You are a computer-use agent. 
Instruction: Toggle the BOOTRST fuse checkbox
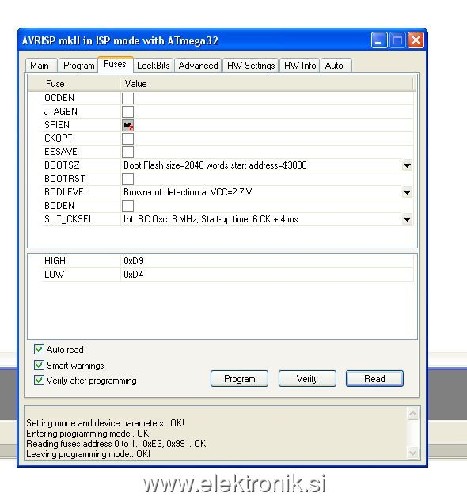(128, 179)
